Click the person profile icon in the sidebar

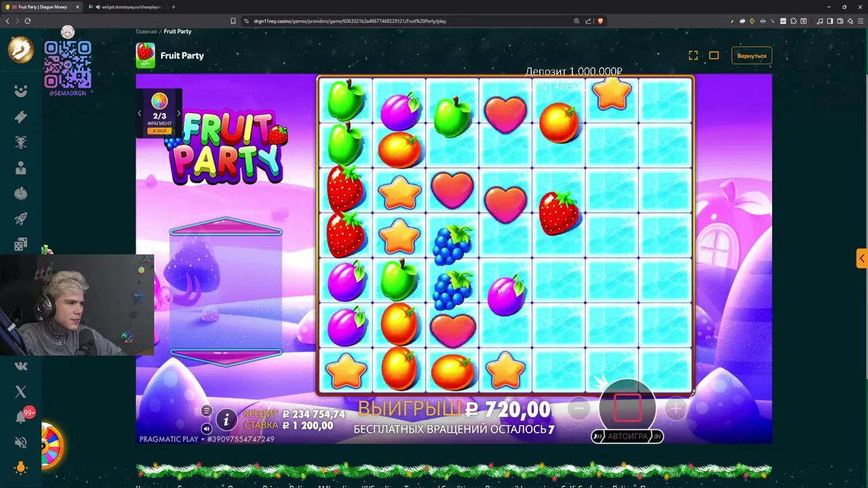[21, 168]
